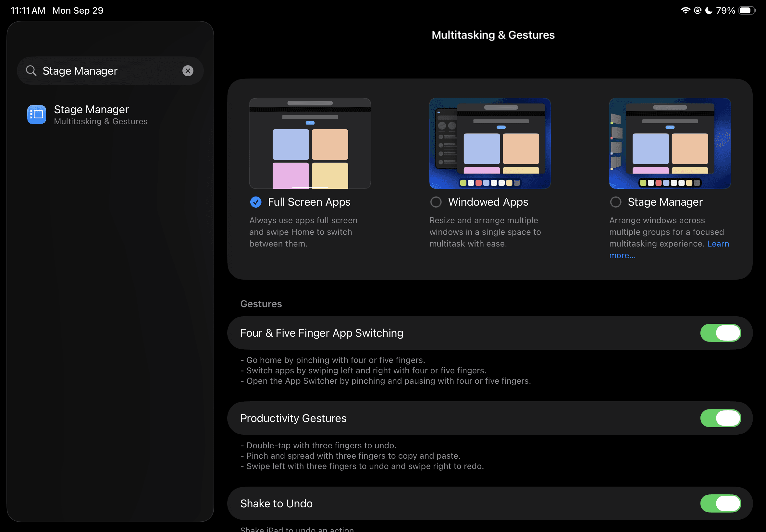This screenshot has height=532, width=766.
Task: Click the Stage Manager preview thumbnail
Action: (670, 143)
